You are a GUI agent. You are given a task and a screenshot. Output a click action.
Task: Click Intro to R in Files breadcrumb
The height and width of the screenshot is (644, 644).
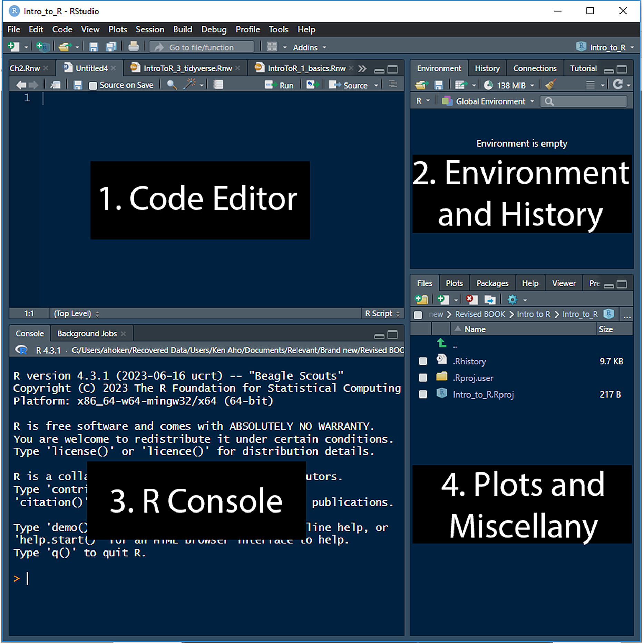(x=534, y=314)
